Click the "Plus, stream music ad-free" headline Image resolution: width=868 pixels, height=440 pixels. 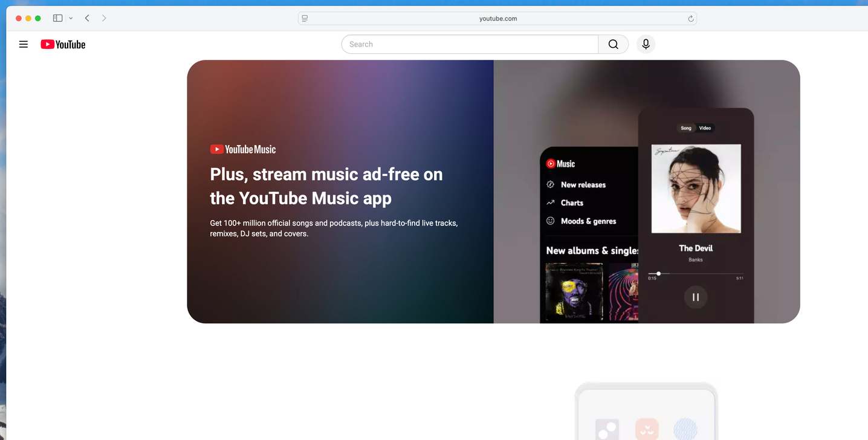326,186
